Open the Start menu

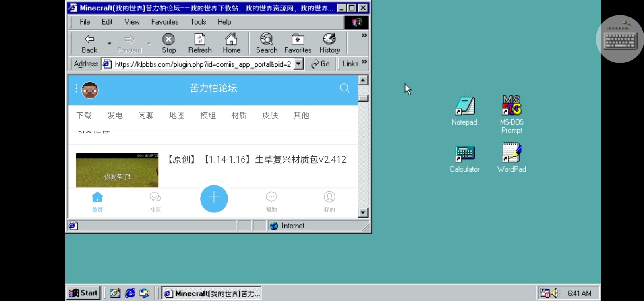pyautogui.click(x=84, y=293)
